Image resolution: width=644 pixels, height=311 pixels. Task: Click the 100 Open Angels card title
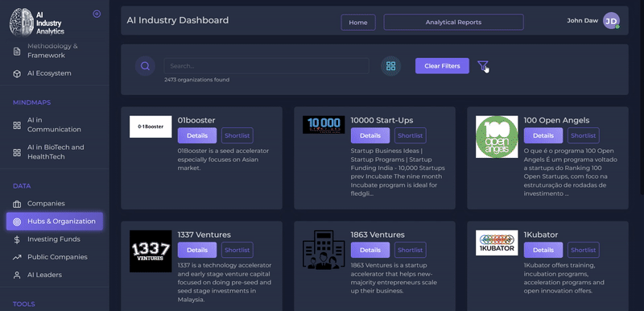[556, 120]
